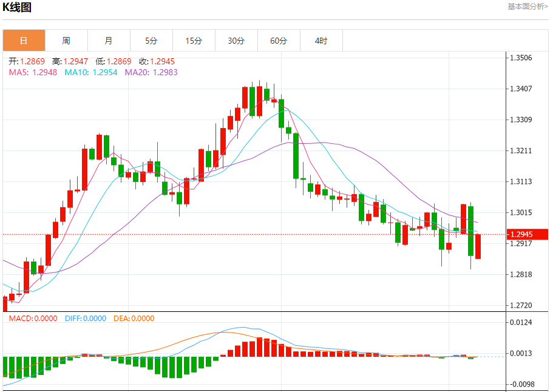Screen dimensions: 553x392
Task: Click the 1.3506 price axis label
Action: click(x=521, y=58)
